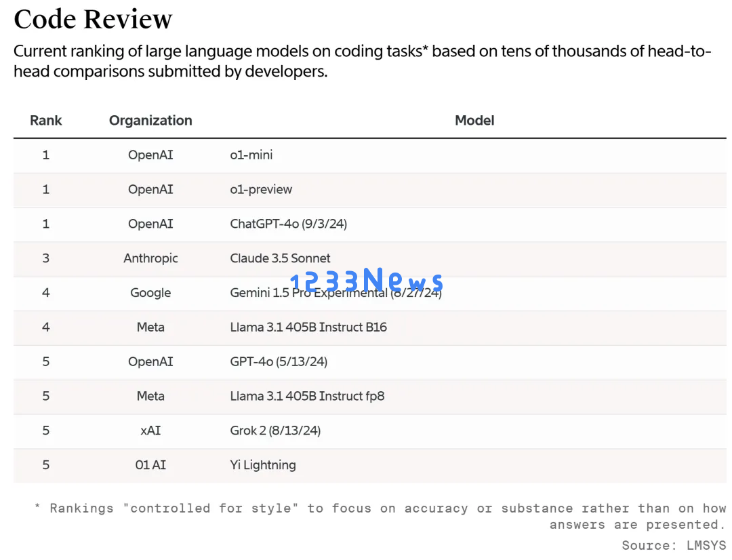This screenshot has height=560, width=732.
Task: Select the "GPT-4o (5/13/24)" model cell
Action: coord(279,362)
